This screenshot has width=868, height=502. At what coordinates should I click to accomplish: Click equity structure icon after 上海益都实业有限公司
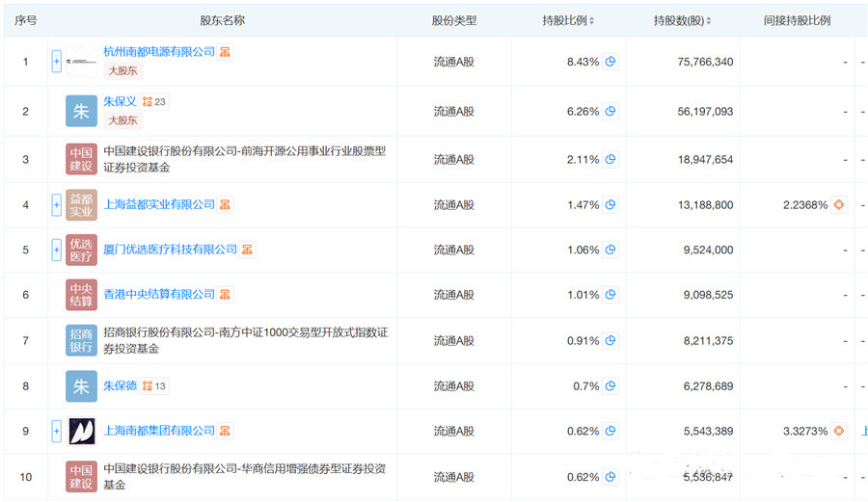225,204
